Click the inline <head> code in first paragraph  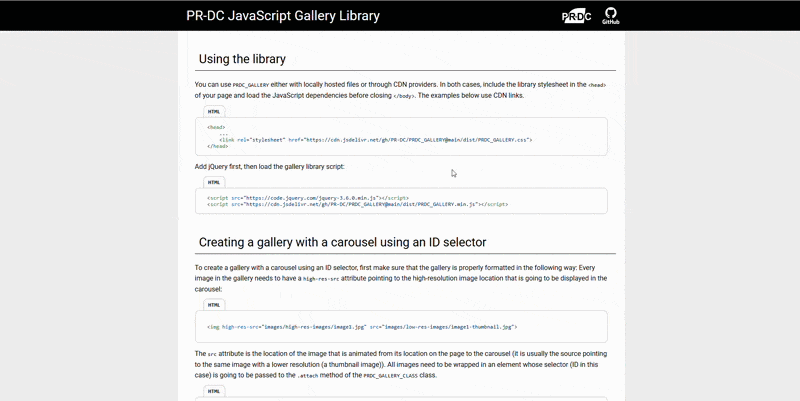click(x=597, y=85)
